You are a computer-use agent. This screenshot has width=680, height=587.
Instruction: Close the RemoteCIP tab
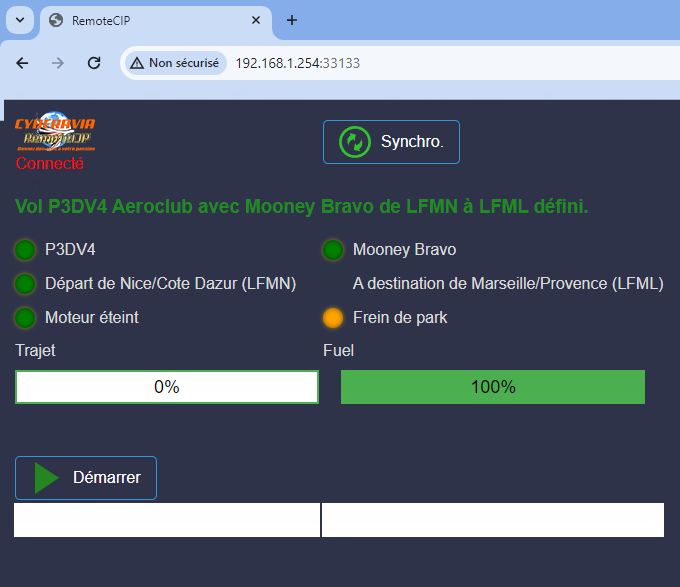(x=256, y=20)
